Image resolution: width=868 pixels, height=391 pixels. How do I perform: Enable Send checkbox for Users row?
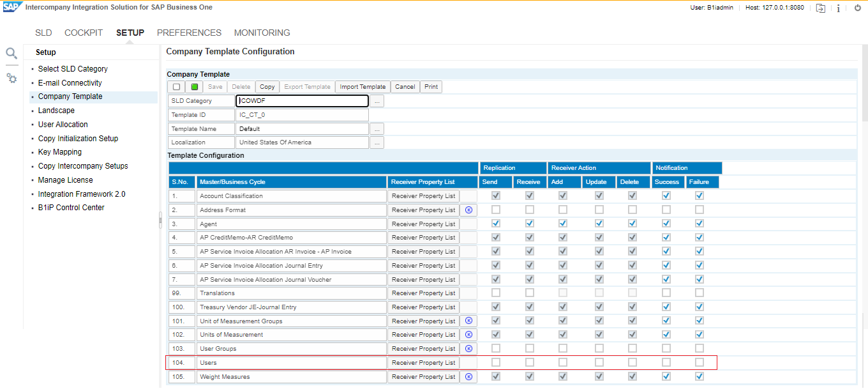click(x=496, y=363)
